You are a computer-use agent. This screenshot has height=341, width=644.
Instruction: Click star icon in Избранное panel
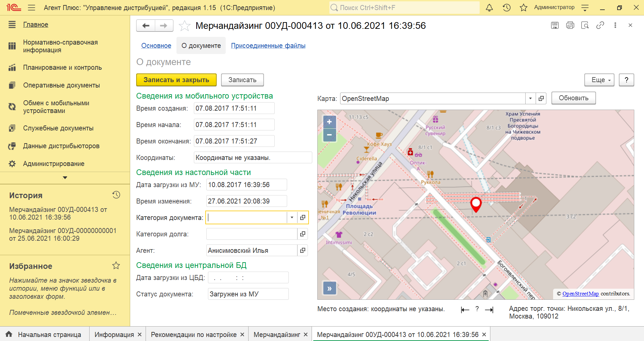pos(116,266)
